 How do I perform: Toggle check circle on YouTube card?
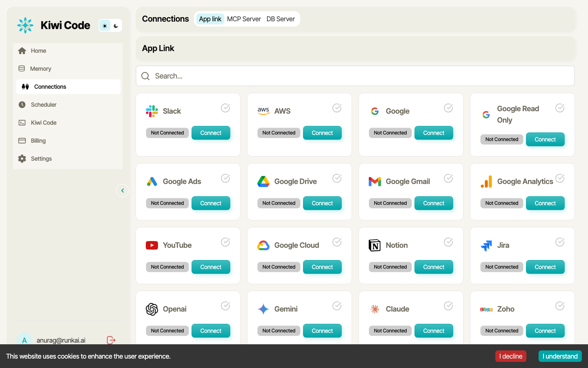tap(225, 242)
